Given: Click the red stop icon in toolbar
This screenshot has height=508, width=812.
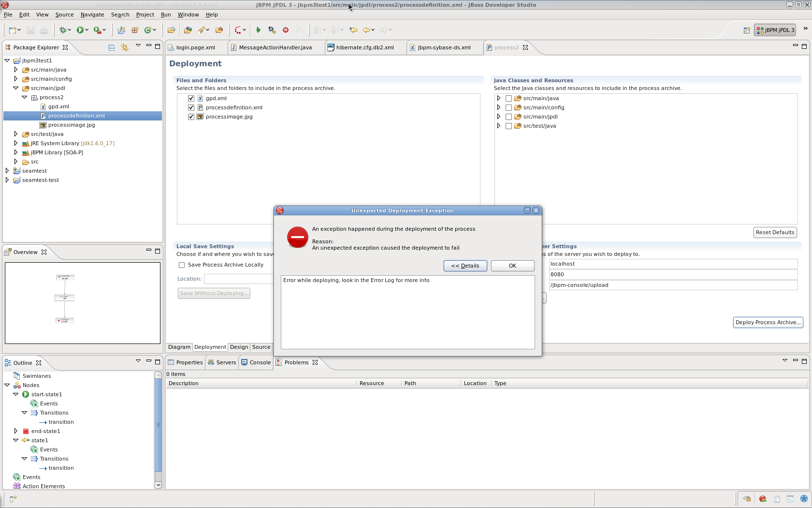Looking at the screenshot, I should (286, 30).
